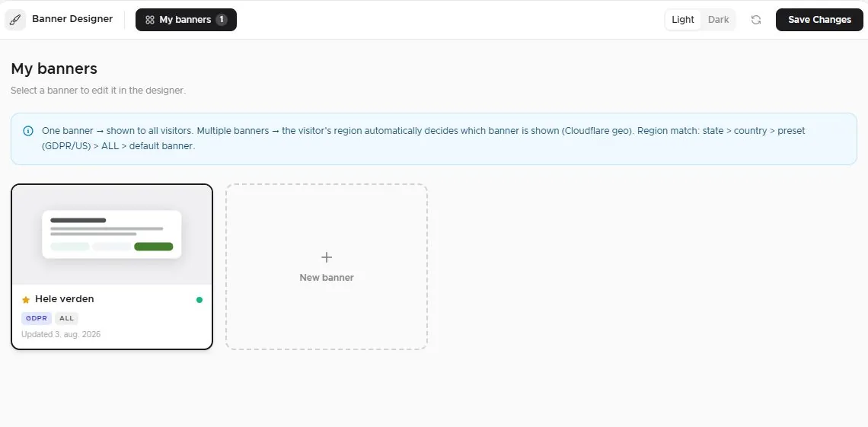Click the banner count badge showing 1

(x=221, y=20)
